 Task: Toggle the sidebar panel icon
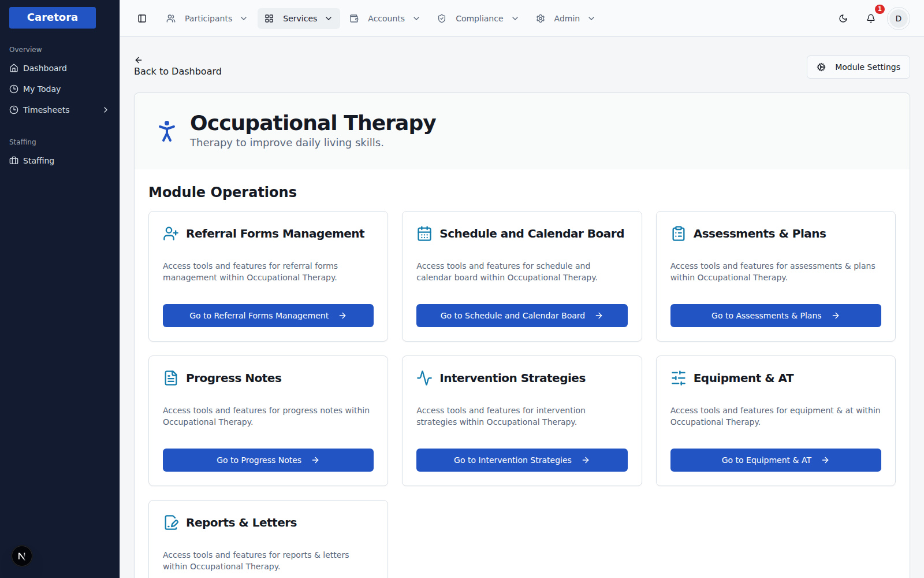142,18
